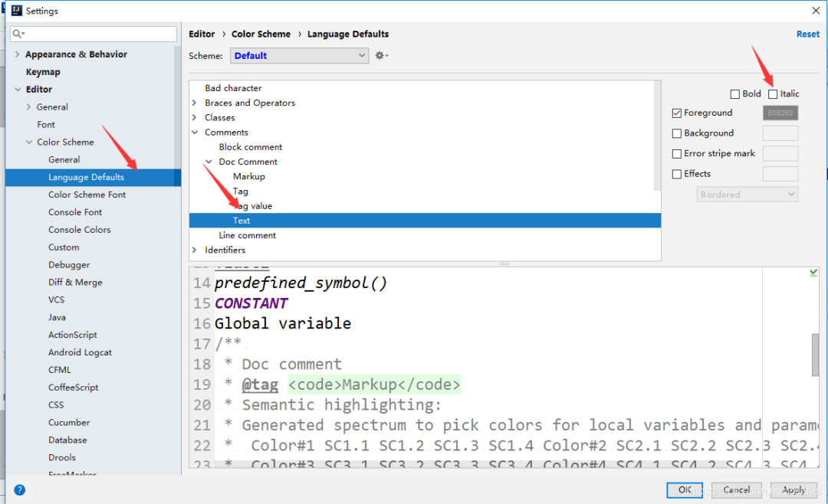Image resolution: width=828 pixels, height=504 pixels.
Task: Click the green checkmark above the preview scrollbar
Action: [x=813, y=272]
